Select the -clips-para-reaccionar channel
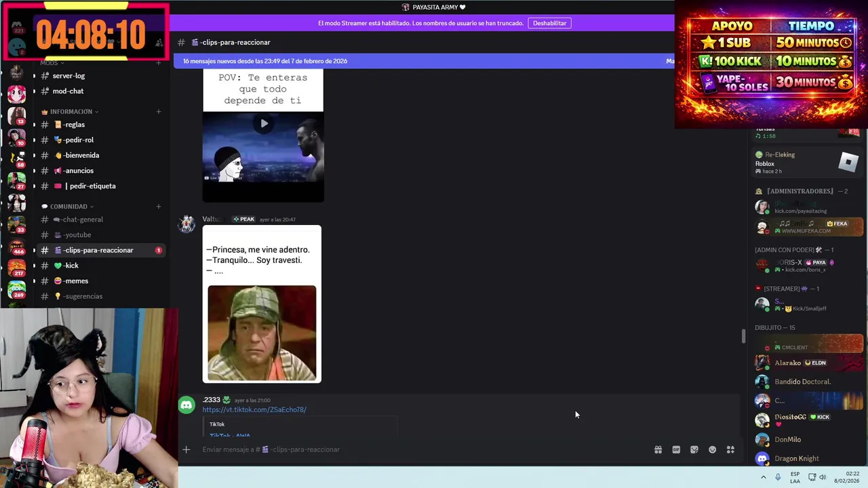The height and width of the screenshot is (488, 868). (x=100, y=250)
